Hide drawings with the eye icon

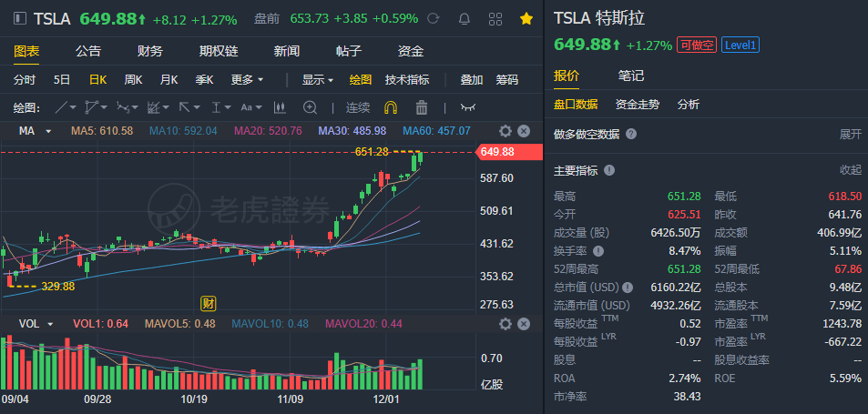pyautogui.click(x=467, y=107)
